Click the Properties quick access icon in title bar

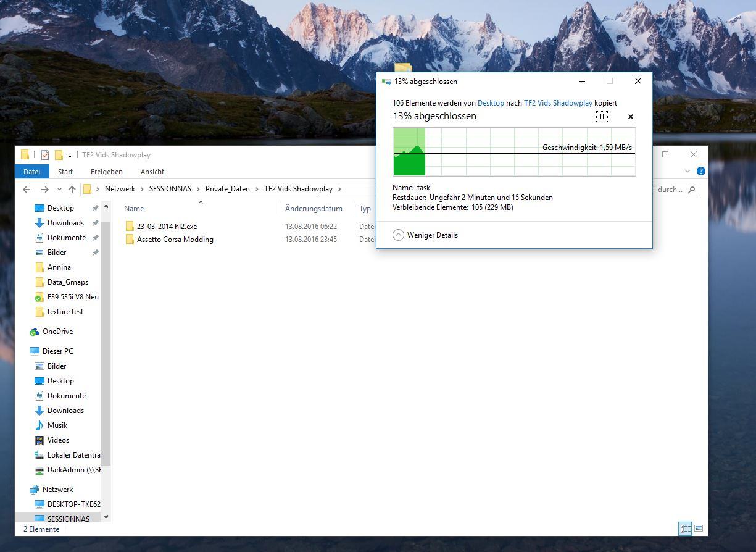(x=45, y=155)
